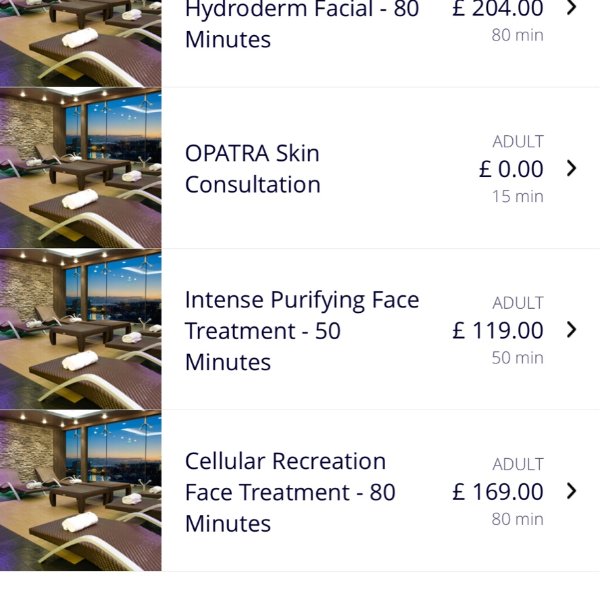The height and width of the screenshot is (600, 600).
Task: Expand the Hydroderm Facial chevron arrow
Action: pos(571,9)
